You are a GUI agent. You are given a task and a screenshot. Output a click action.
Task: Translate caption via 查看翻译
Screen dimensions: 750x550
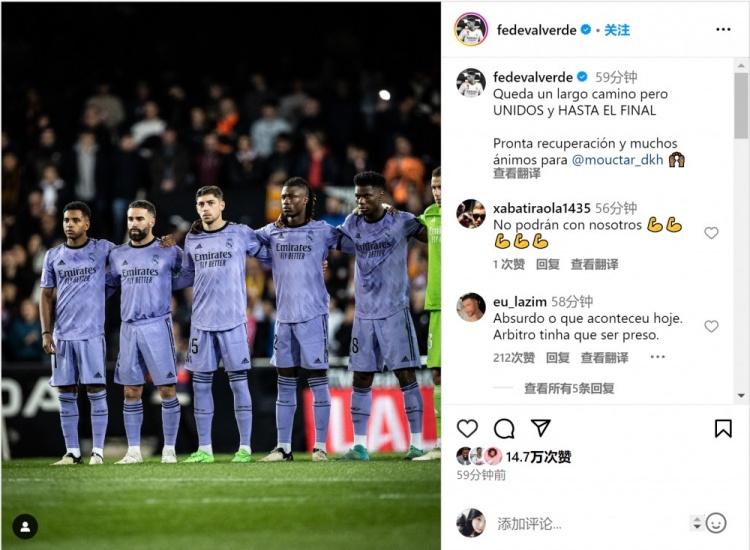tap(517, 174)
